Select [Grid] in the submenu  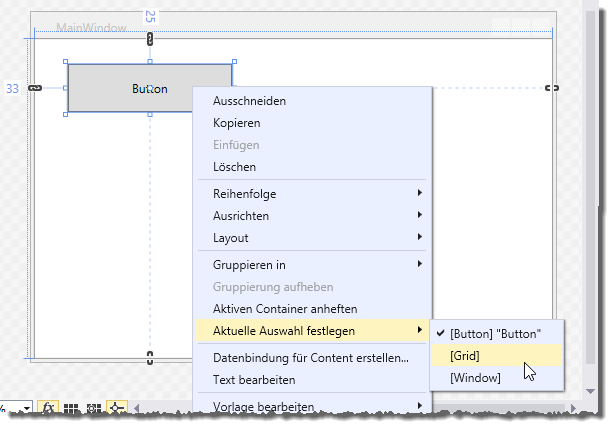497,356
